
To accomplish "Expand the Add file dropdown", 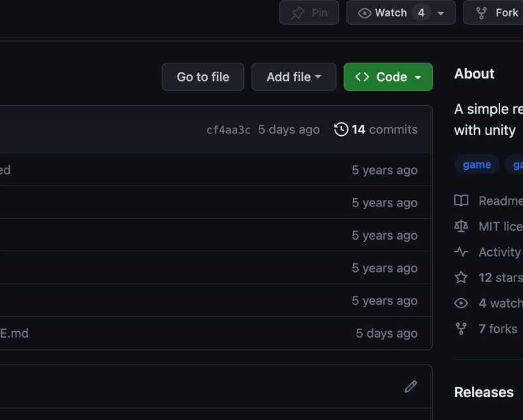I will (x=294, y=77).
